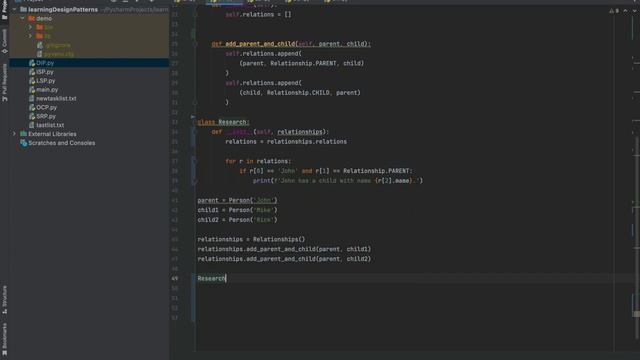
Task: Collapse the learningDesignPatterns project root
Action: (14, 9)
